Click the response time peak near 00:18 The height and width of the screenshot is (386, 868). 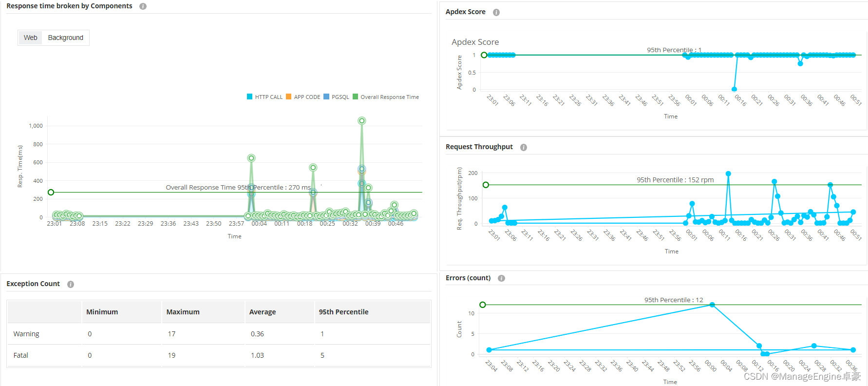click(x=313, y=168)
